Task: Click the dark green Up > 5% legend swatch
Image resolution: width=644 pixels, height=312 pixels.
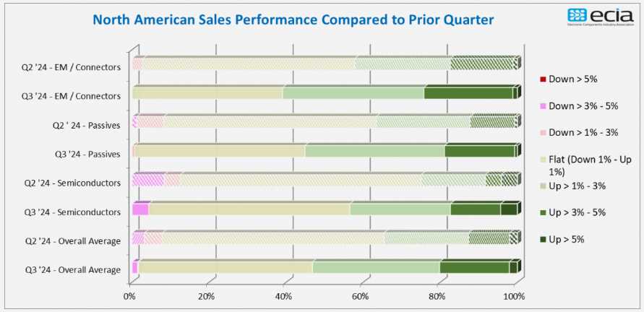Action: [543, 239]
